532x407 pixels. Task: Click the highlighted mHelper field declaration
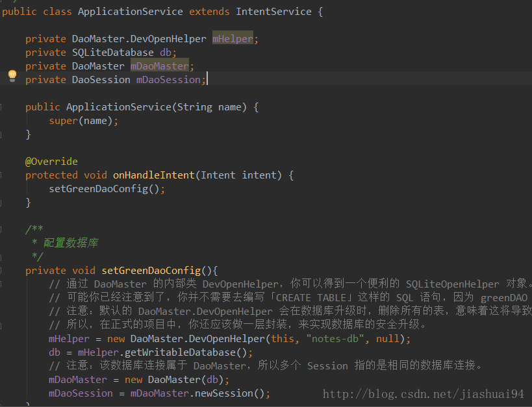click(233, 39)
